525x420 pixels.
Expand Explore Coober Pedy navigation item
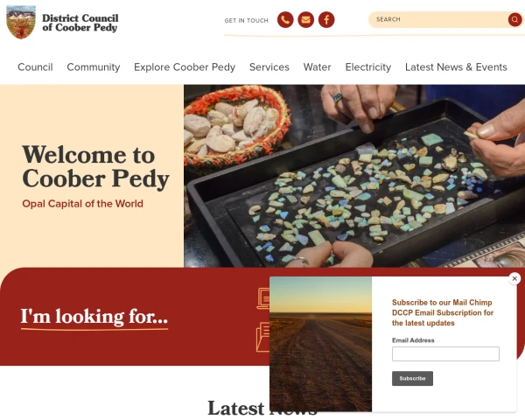click(x=185, y=67)
